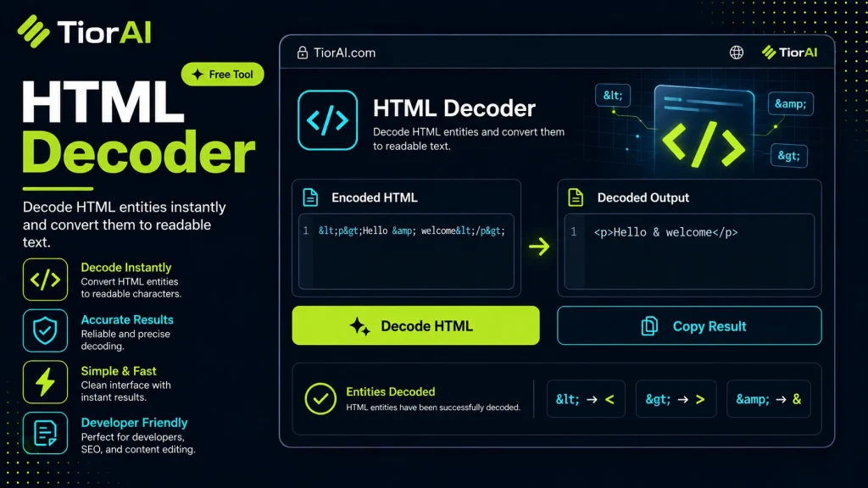868x488 pixels.
Task: Click the glowing </> illustration graphic
Action: pyautogui.click(x=704, y=145)
